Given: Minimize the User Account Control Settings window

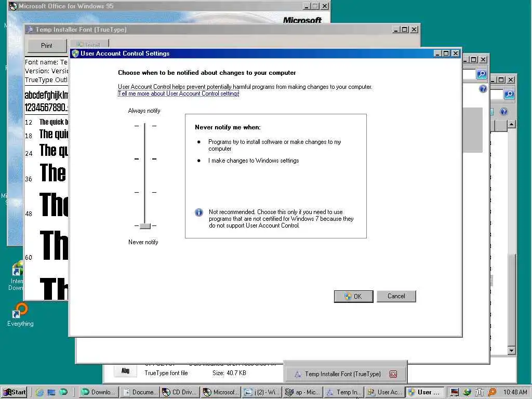Looking at the screenshot, I should pos(437,54).
